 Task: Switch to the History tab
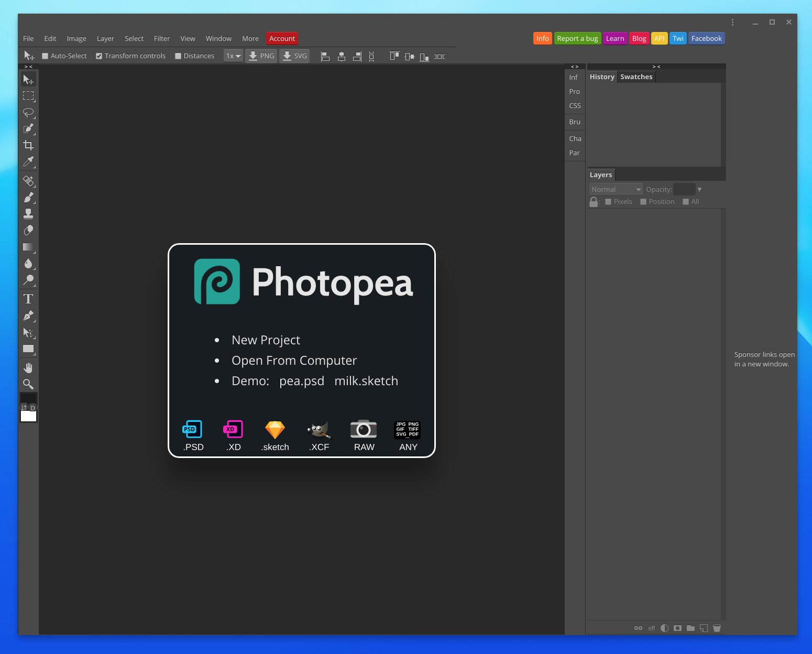602,77
